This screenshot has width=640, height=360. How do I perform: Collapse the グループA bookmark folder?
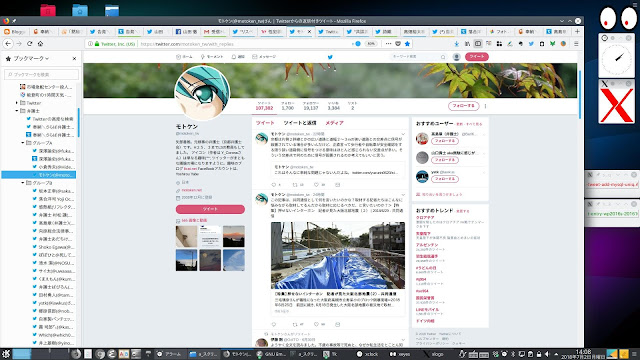pos(23,143)
